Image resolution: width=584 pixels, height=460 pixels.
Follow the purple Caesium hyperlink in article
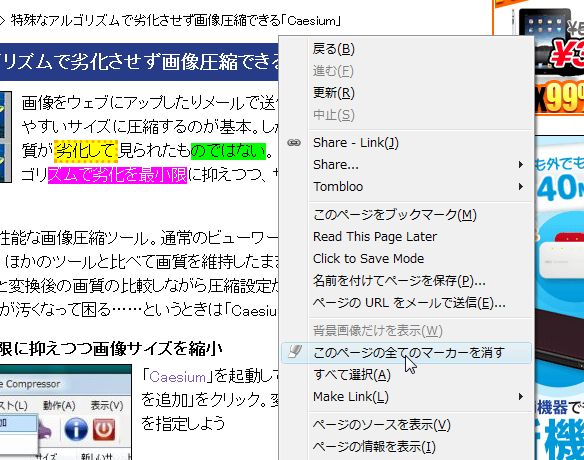tap(177, 377)
